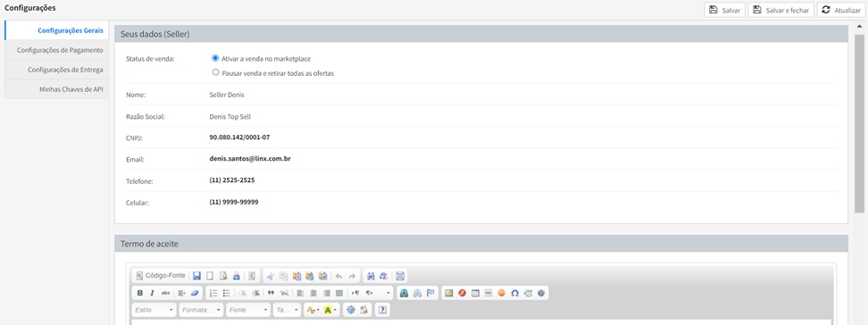
Task: Click the insert Flash icon
Action: tap(462, 293)
